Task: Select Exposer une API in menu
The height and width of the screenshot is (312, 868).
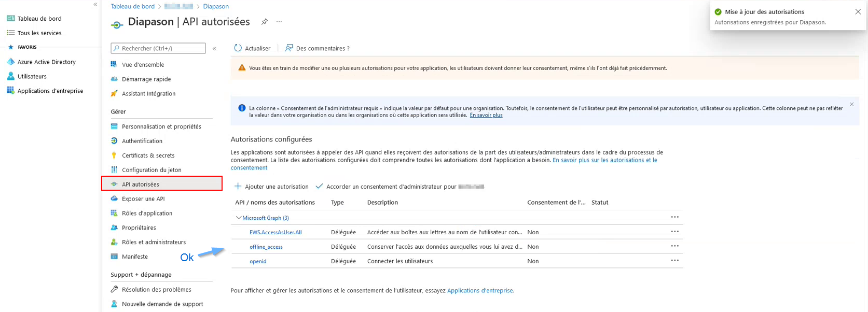Action: [x=143, y=199]
